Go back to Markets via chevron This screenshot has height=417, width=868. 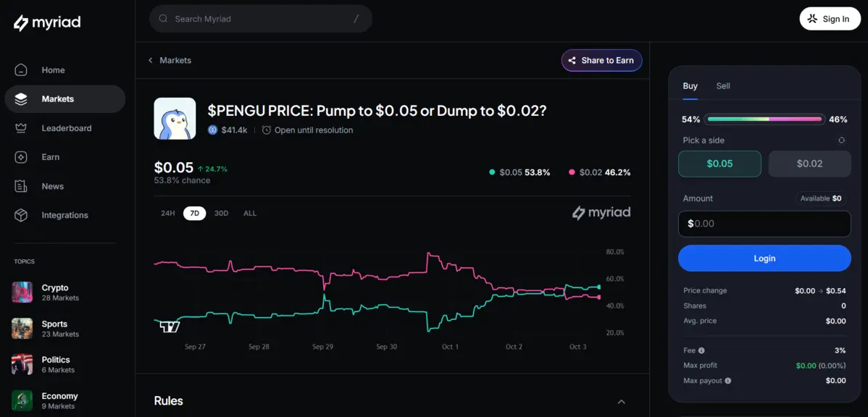coord(151,61)
